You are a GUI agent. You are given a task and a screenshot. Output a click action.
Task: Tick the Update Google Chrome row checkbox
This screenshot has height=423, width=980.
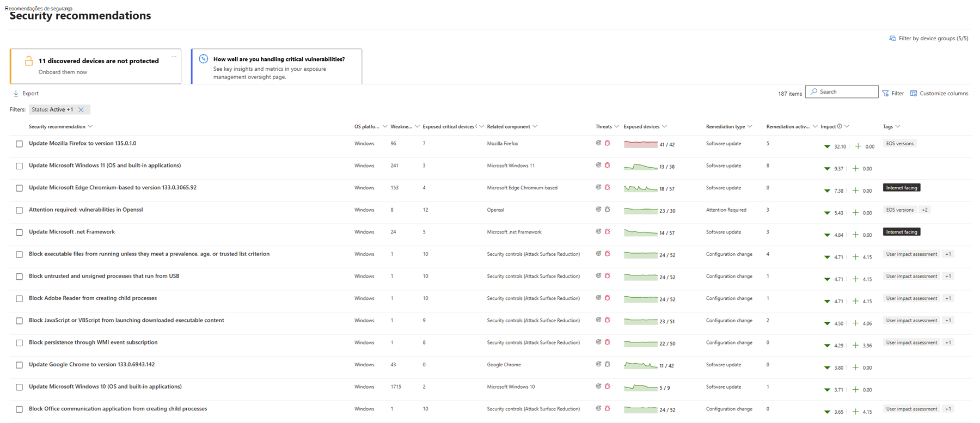pos(20,365)
